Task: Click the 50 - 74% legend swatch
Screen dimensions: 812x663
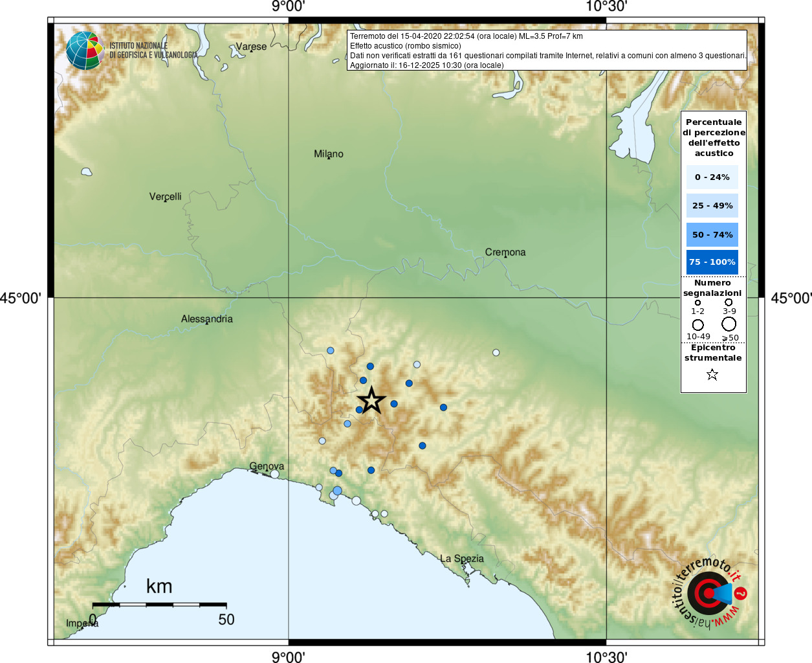Action: pyautogui.click(x=712, y=234)
